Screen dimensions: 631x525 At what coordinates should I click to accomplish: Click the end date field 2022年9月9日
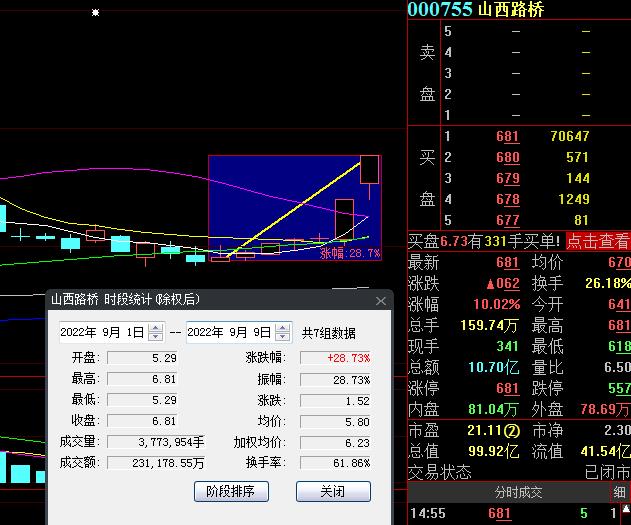[229, 332]
